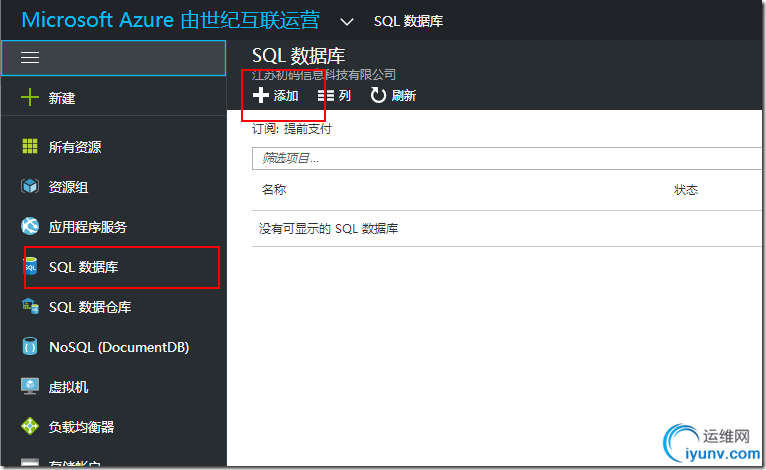Screen dimensions: 766x470
Task: Open 负载均衡器 in the sidebar
Action: pyautogui.click(x=81, y=427)
